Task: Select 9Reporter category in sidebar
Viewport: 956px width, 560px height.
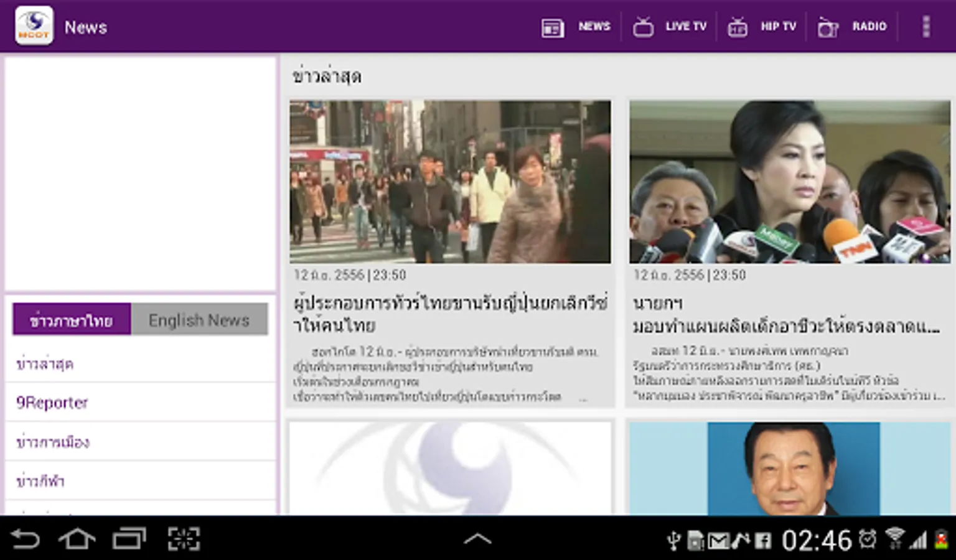Action: coord(52,403)
